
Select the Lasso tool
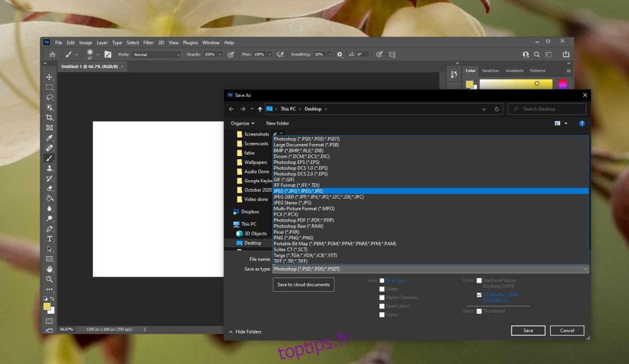coord(49,97)
